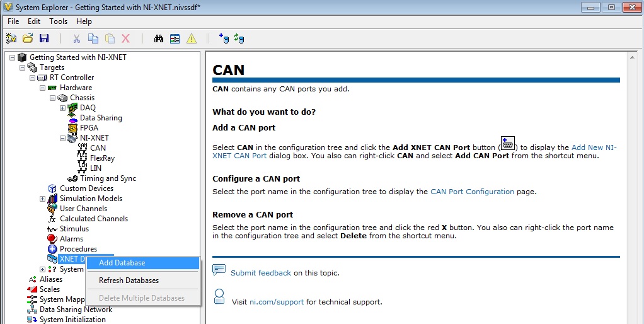Click the Timing and Sync icon
The width and height of the screenshot is (644, 324).
point(72,178)
